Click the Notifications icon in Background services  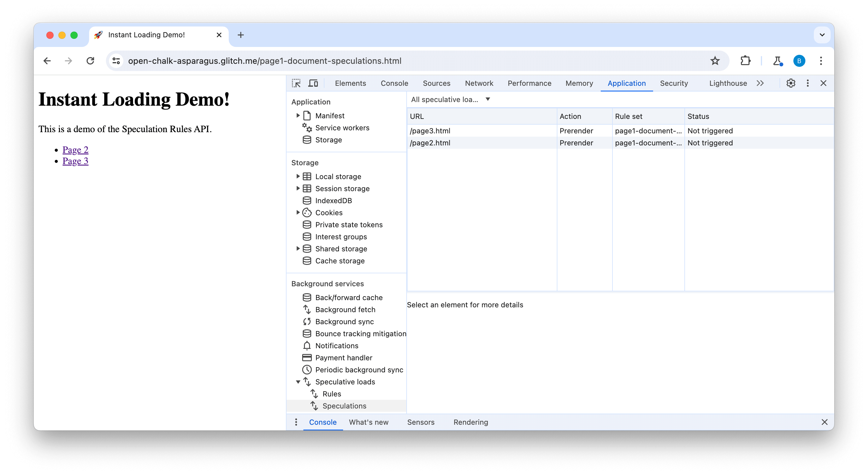[x=306, y=346]
